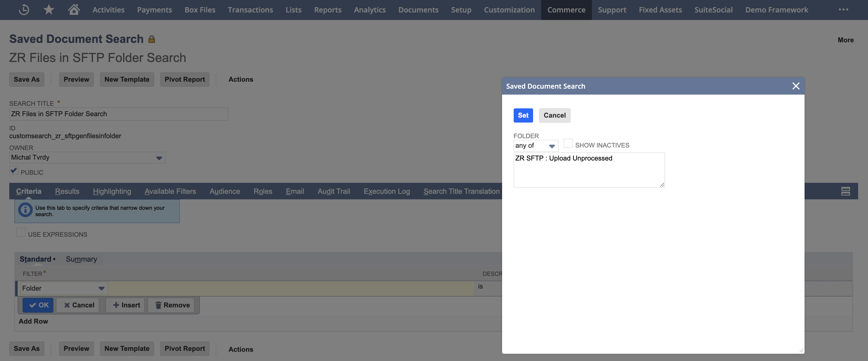Viewport: 868px width, 361px height.
Task: Check the SHOW INACTIVES box
Action: point(568,143)
